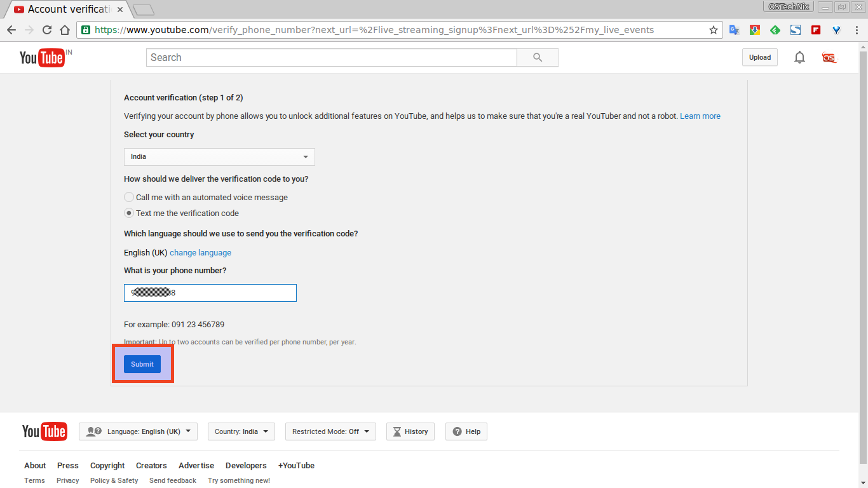Open the account avatar menu
This screenshot has height=488, width=868.
[x=829, y=57]
